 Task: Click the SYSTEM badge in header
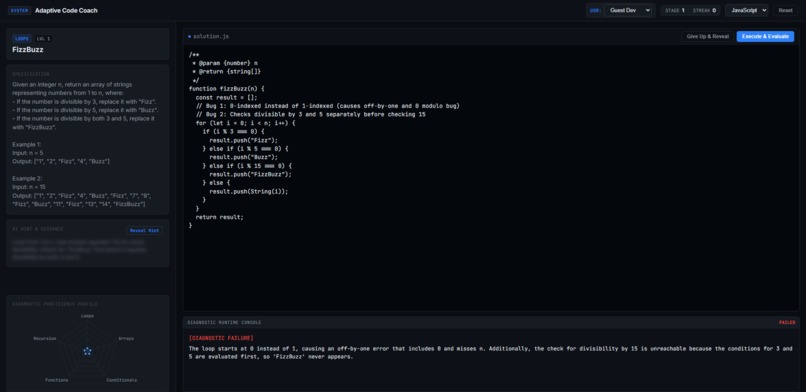(20, 10)
